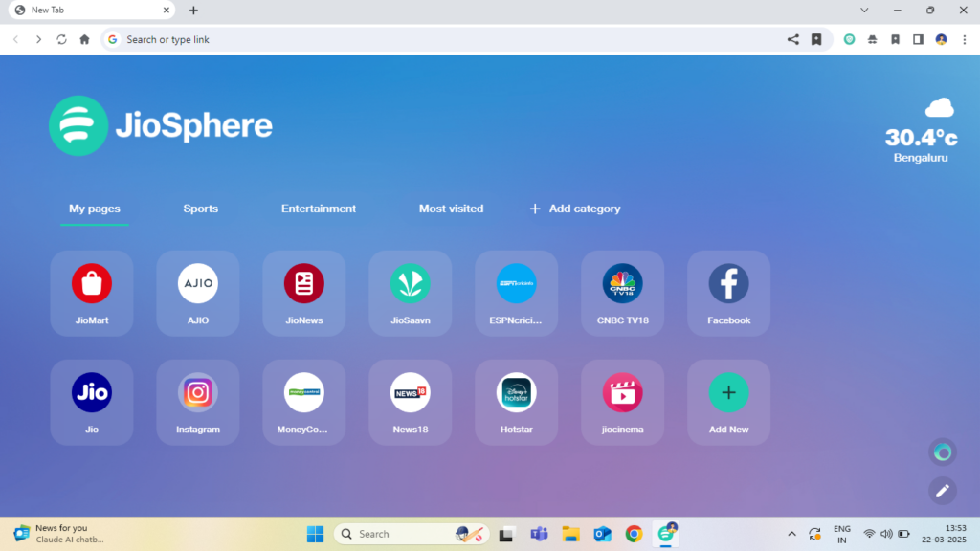Screen dimensions: 980x551
Task: Open the jiocinema shortcut tile
Action: [x=622, y=403]
